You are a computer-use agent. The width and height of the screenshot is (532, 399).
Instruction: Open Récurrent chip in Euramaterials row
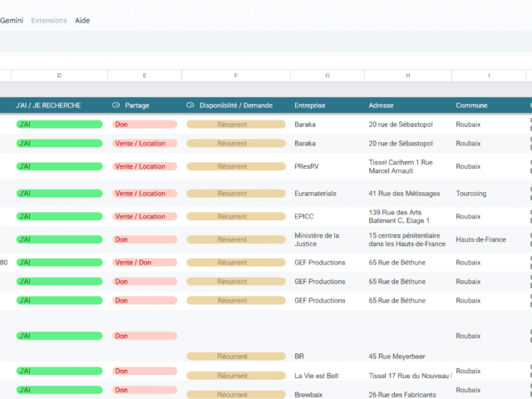[x=236, y=194]
